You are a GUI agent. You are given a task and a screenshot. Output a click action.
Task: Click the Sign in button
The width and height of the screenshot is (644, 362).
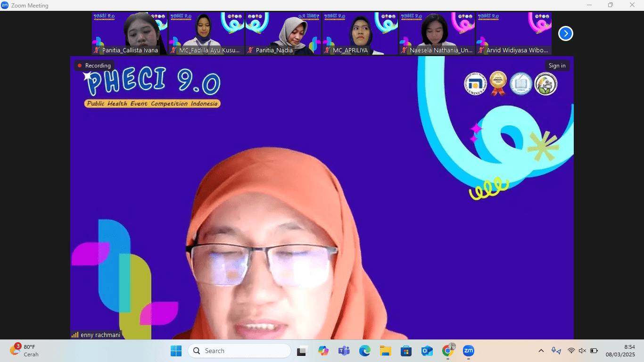557,66
